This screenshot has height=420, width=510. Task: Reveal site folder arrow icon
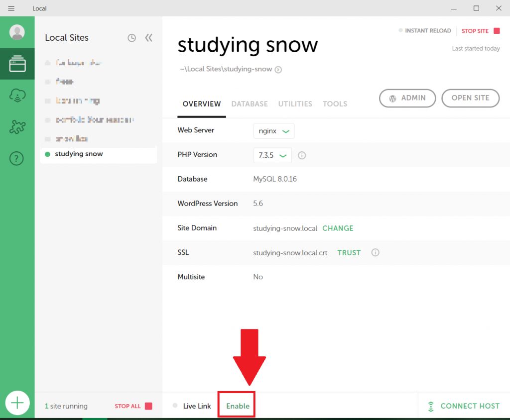coord(278,70)
